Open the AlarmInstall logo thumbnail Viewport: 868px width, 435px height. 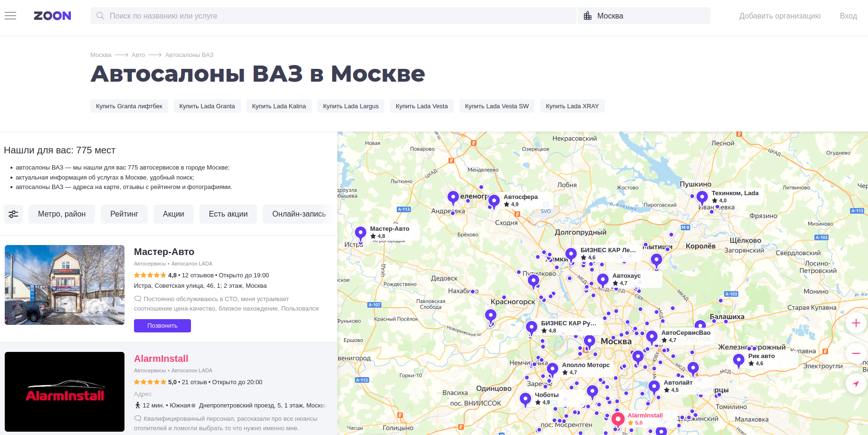pos(65,392)
